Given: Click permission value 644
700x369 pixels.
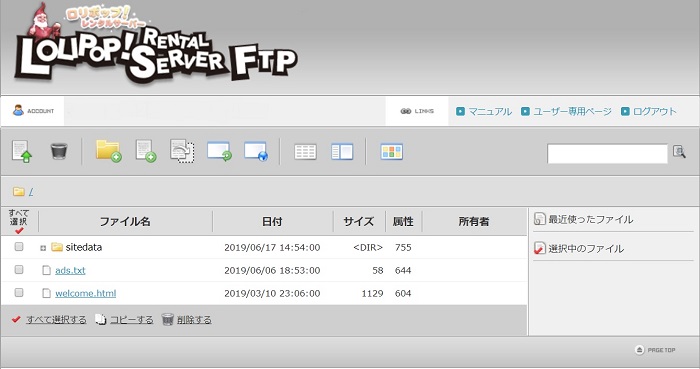Looking at the screenshot, I should 403,270.
